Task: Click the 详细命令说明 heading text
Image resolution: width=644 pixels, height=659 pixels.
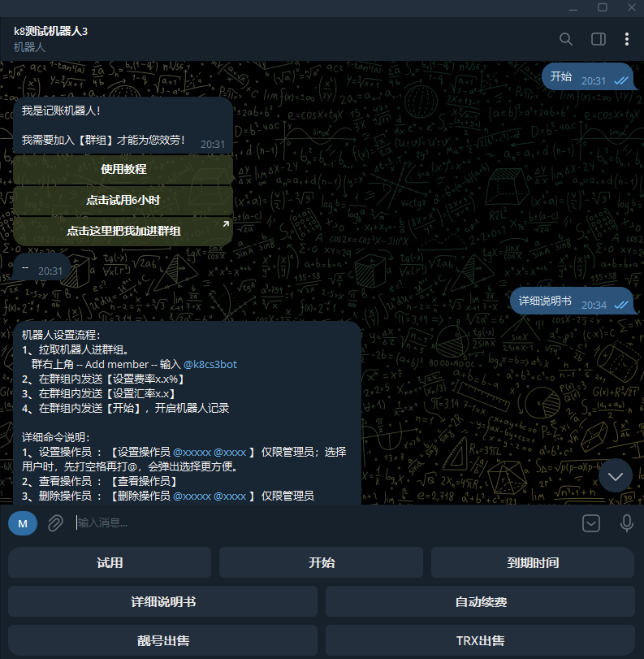Action: (55, 437)
